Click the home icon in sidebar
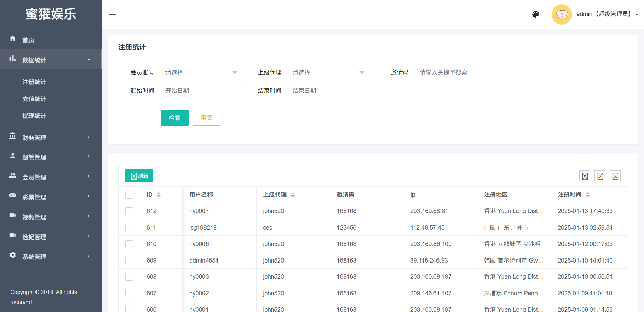 13,38
